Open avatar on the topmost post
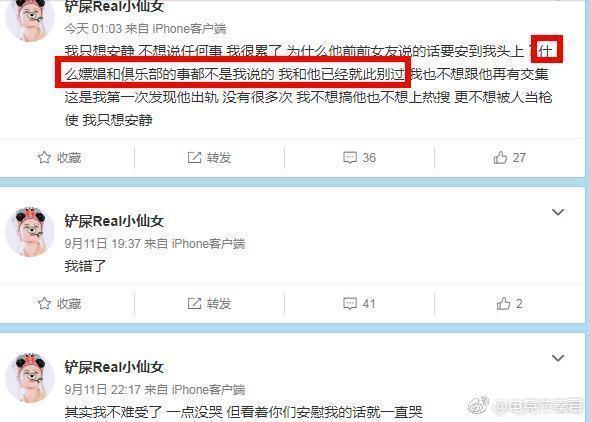The image size is (590, 422). tap(30, 20)
